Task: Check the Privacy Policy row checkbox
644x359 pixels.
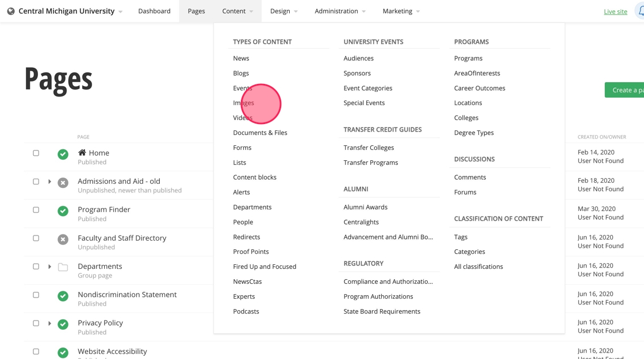Action: tap(36, 323)
